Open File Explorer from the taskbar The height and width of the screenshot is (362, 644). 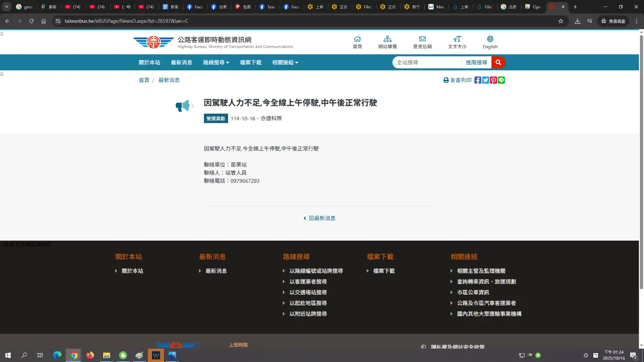[x=106, y=355]
